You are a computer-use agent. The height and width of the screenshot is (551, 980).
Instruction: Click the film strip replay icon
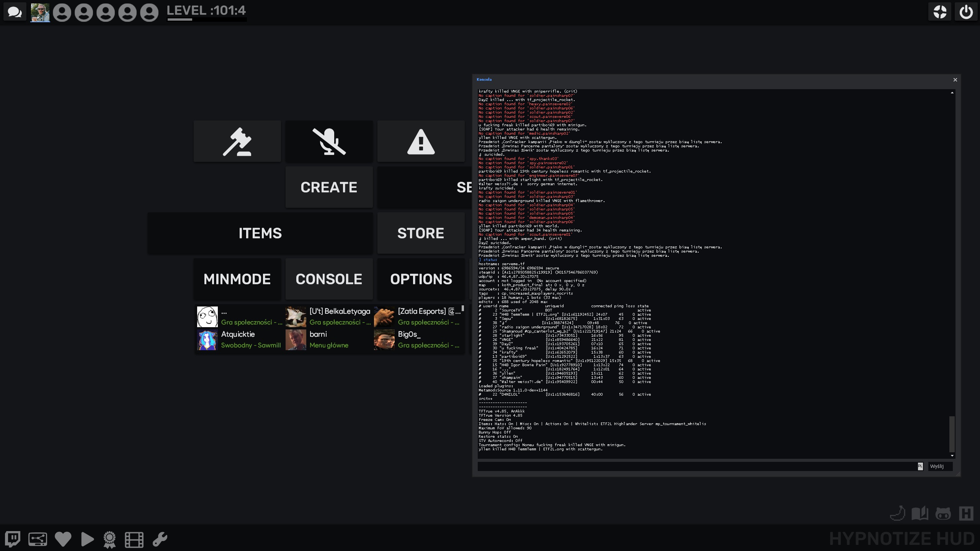[x=134, y=540]
